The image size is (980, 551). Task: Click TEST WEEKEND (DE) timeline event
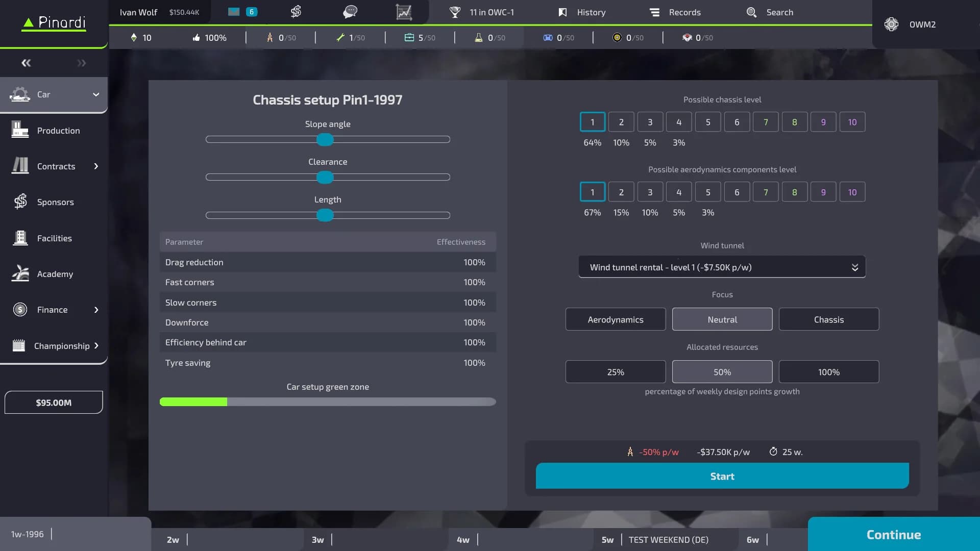click(668, 540)
